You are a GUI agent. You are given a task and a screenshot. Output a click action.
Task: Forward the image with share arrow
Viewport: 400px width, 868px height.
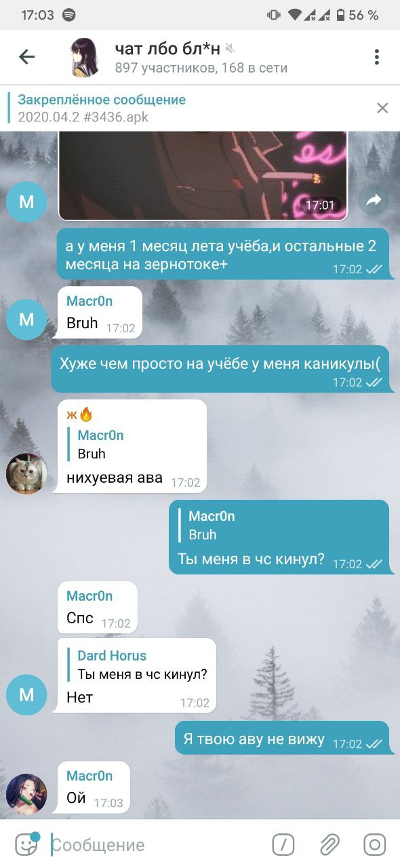(x=374, y=201)
